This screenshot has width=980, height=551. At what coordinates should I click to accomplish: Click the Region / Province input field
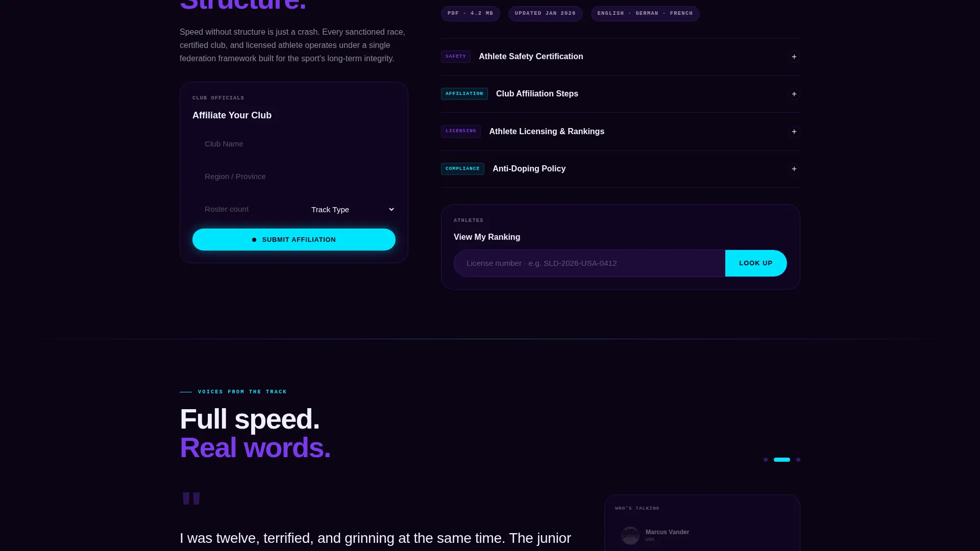pos(294,177)
